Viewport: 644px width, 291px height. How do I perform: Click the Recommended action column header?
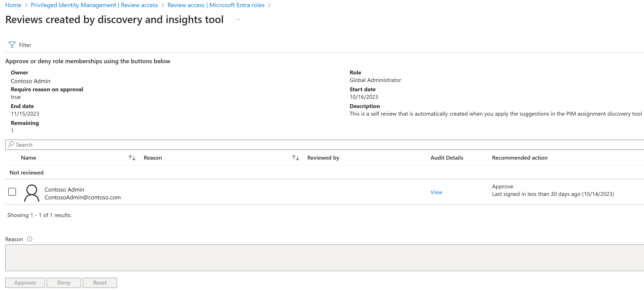(519, 158)
